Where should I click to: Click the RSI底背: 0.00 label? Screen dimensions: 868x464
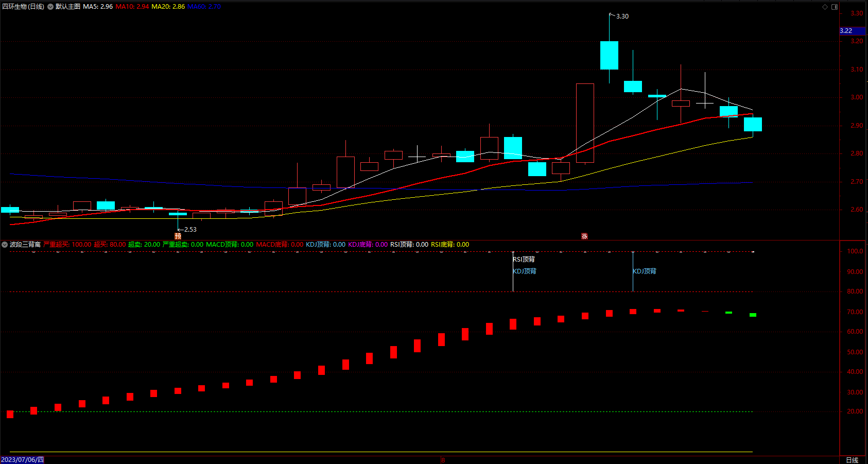(x=450, y=245)
